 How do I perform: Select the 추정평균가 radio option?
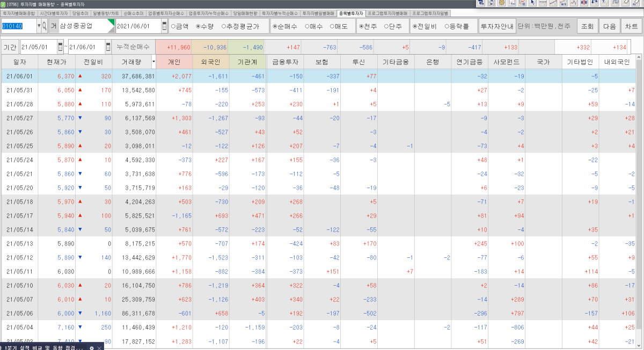pyautogui.click(x=240, y=26)
